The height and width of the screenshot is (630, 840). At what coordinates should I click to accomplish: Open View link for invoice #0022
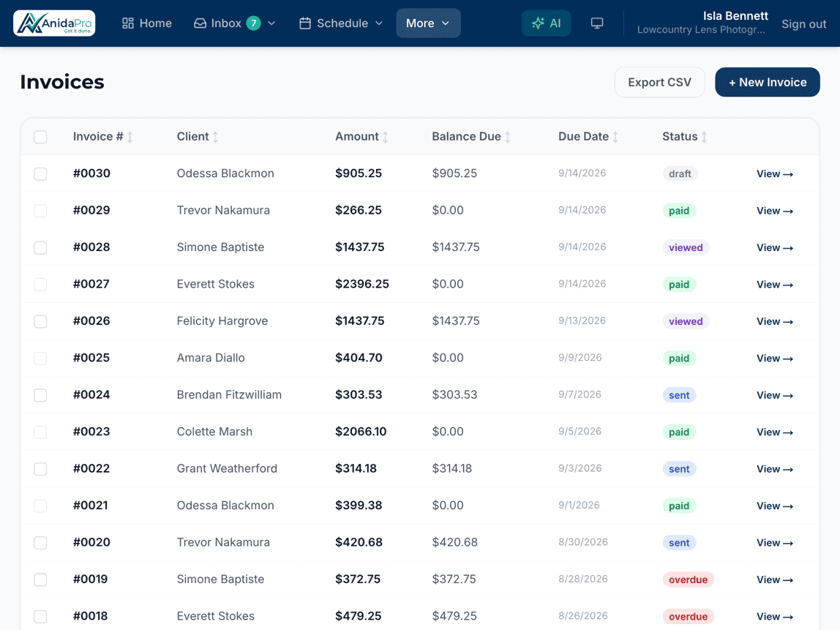775,469
